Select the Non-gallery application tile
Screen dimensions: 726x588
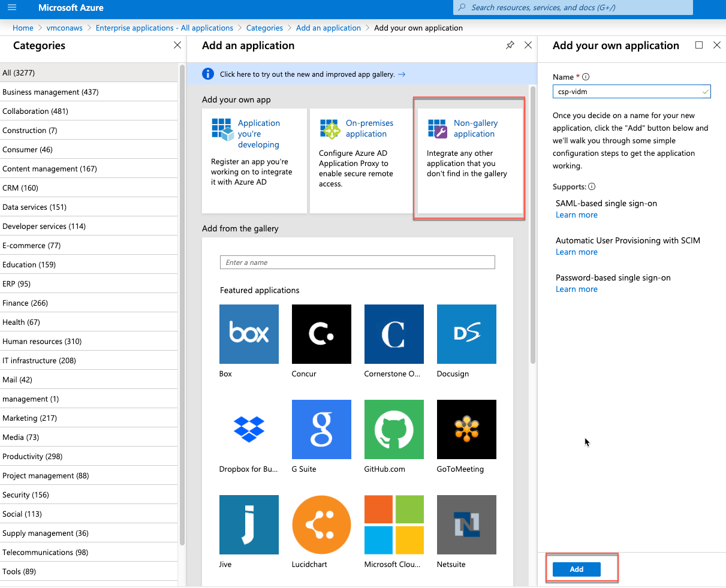[469, 159]
